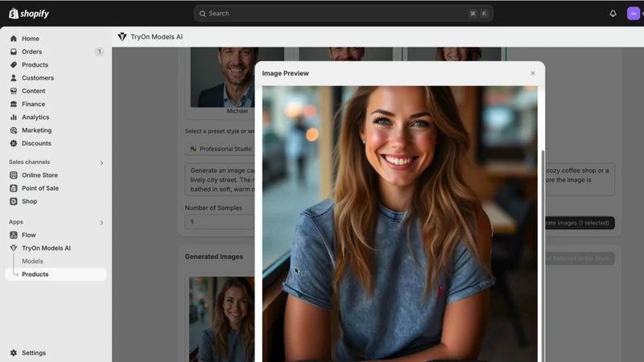Click Generate Images (1 selected) button
The height and width of the screenshot is (362, 644).
point(580,223)
